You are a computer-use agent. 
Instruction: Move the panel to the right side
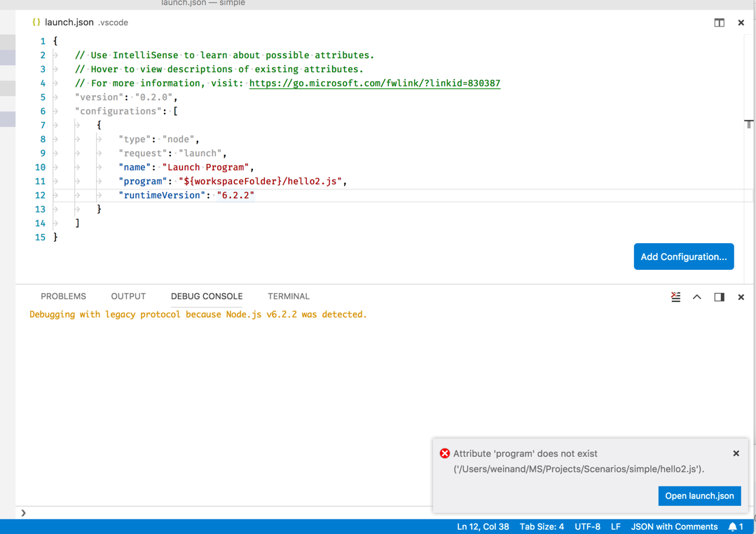pos(718,296)
